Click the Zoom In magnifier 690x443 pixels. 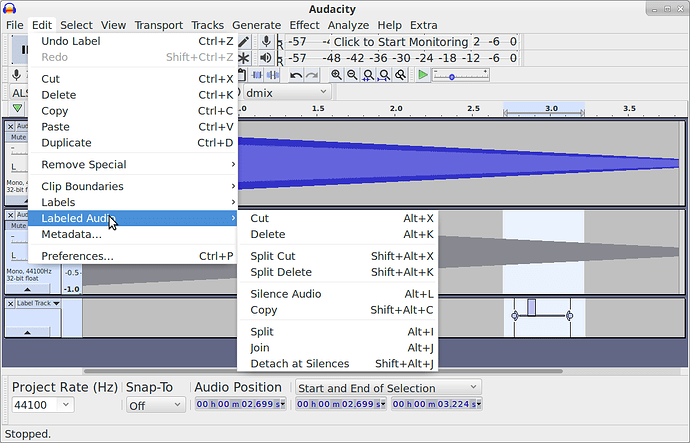coord(337,75)
